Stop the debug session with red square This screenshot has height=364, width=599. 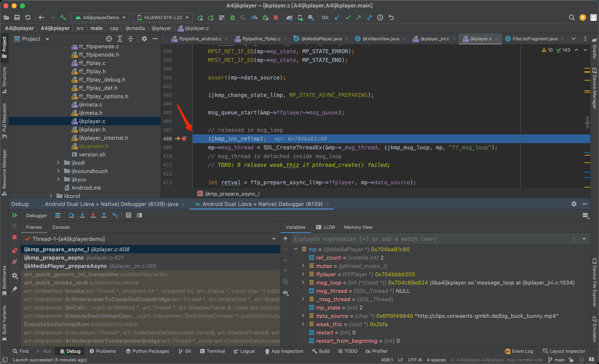[15, 237]
